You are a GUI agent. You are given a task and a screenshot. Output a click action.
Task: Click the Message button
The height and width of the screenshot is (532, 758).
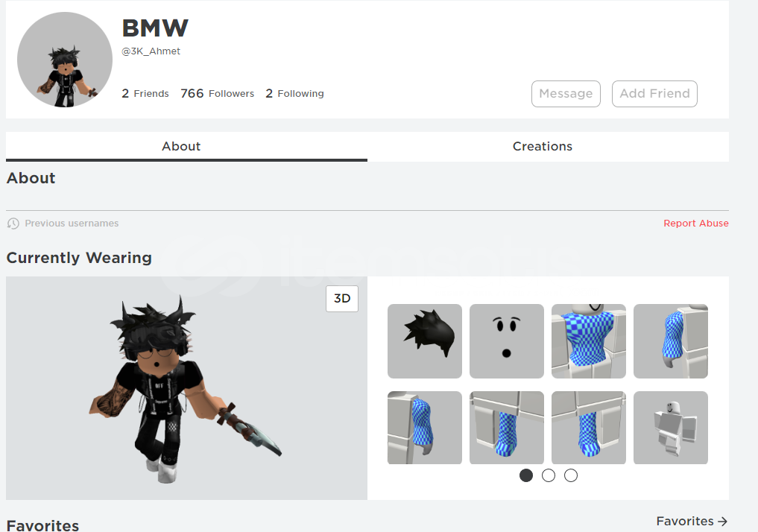tap(566, 94)
